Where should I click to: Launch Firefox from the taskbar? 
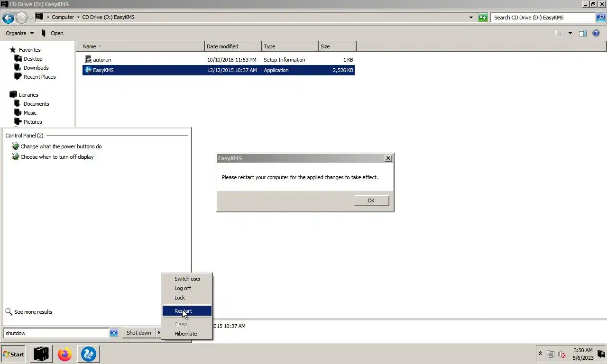pos(65,354)
